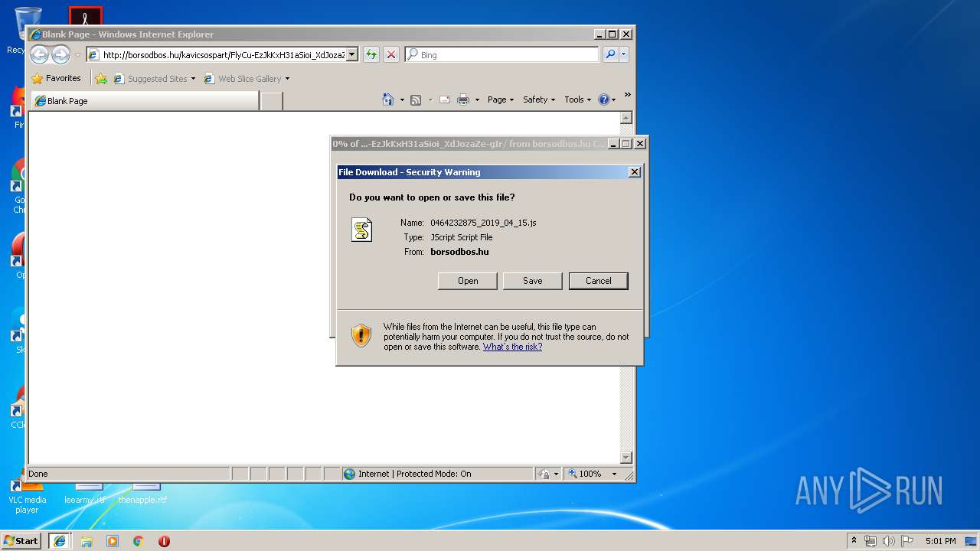Run search with the magnifier button
980x551 pixels.
coord(610,54)
